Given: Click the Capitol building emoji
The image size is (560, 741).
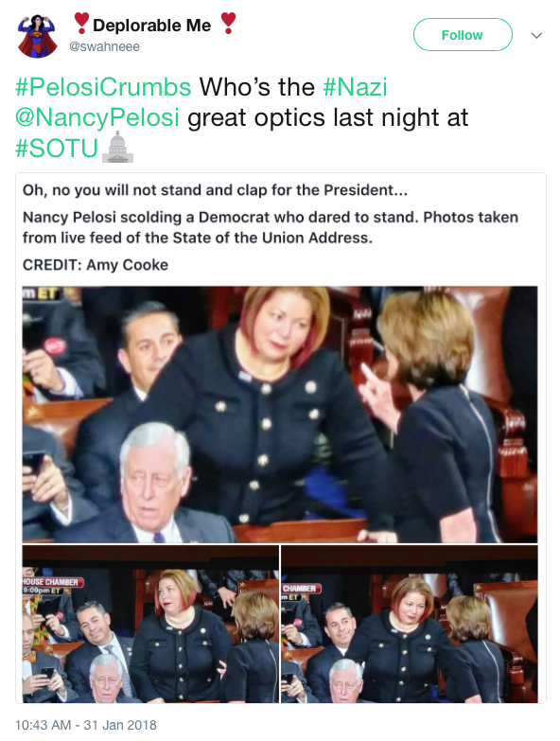Looking at the screenshot, I should (117, 148).
